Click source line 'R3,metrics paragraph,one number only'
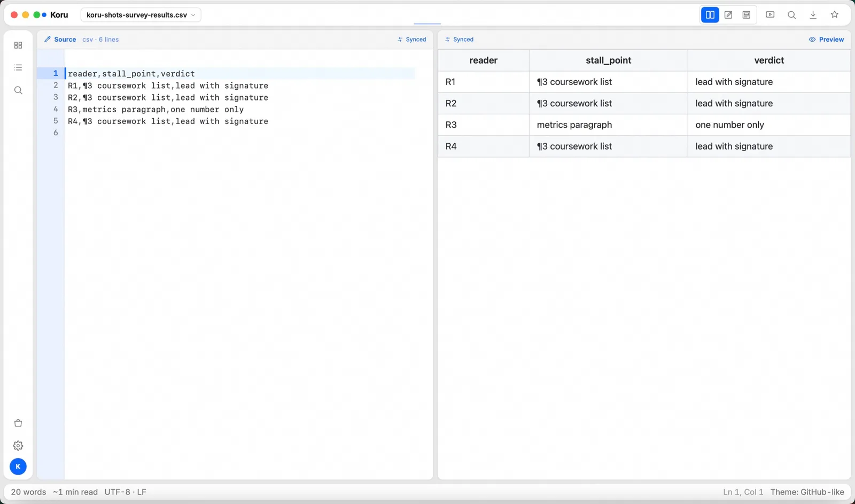The height and width of the screenshot is (504, 855). point(156,110)
